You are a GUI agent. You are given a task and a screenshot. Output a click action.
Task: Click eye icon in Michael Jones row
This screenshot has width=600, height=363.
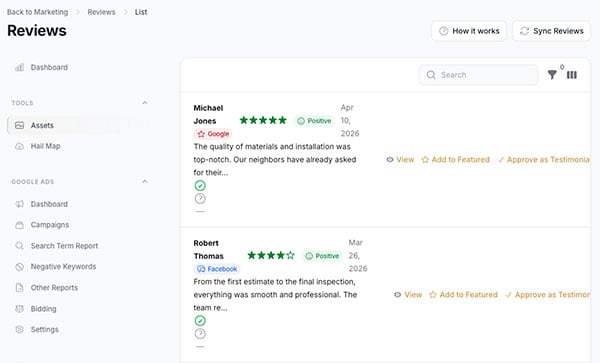pos(390,160)
